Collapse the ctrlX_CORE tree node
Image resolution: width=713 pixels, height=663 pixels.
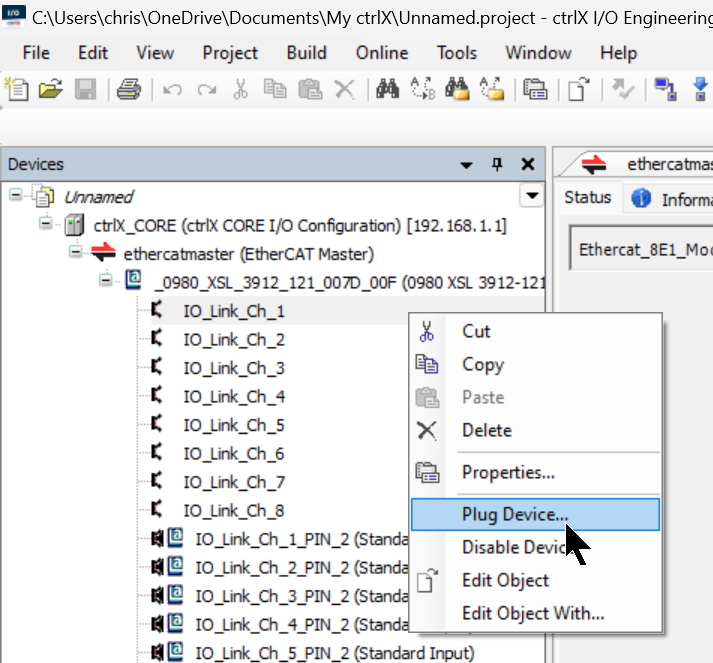point(45,224)
